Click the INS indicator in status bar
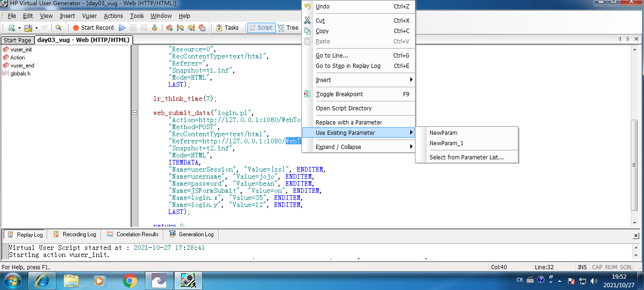 pos(582,267)
